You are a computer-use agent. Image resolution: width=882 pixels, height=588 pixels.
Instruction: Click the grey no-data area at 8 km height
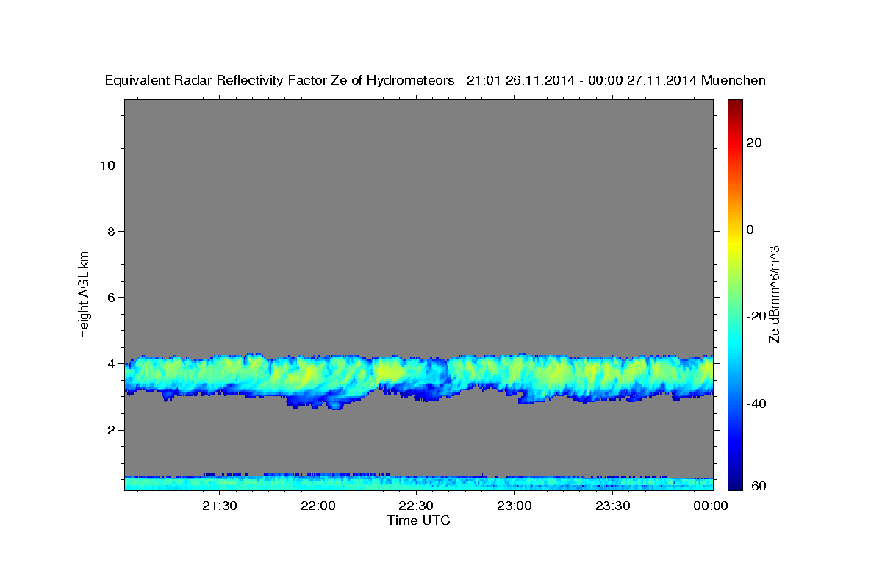pyautogui.click(x=418, y=232)
